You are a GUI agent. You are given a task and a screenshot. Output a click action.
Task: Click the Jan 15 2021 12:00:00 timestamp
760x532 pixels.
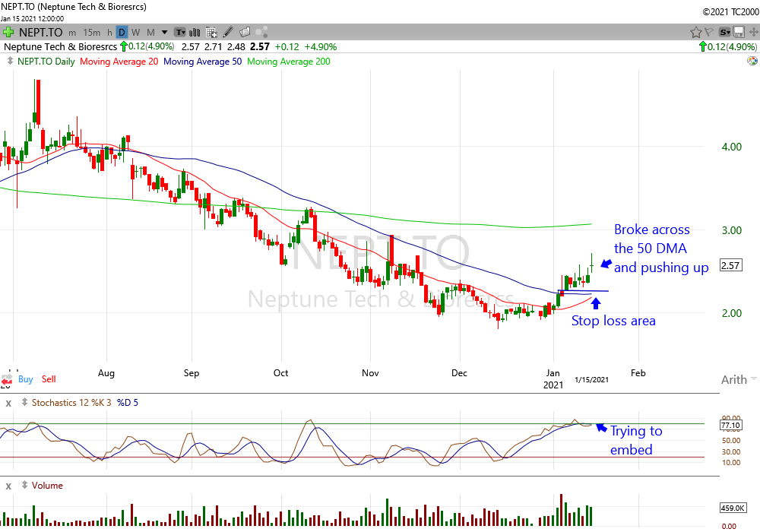click(x=32, y=19)
